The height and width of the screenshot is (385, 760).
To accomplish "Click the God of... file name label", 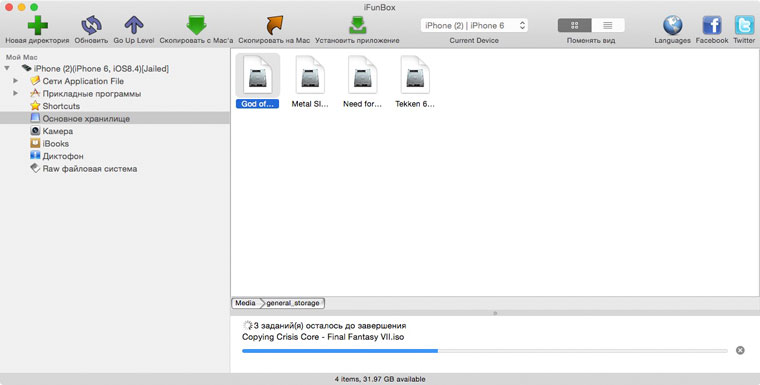I will point(257,104).
